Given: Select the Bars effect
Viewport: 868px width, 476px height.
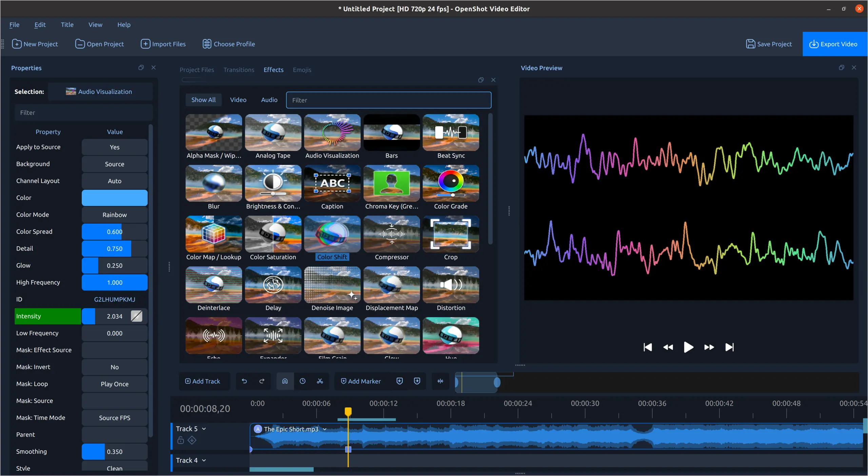Looking at the screenshot, I should [392, 137].
